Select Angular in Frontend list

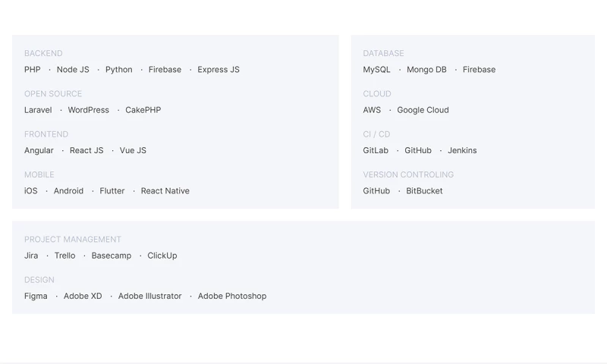39,150
